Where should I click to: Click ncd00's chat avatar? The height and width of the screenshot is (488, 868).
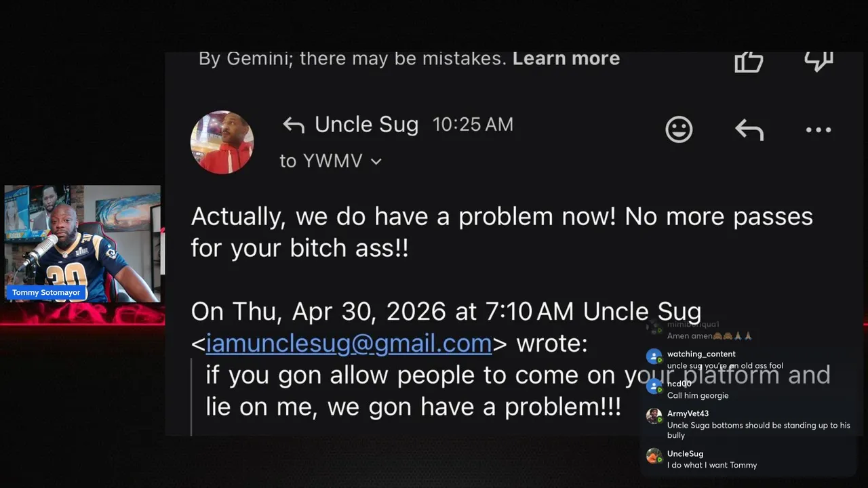[654, 387]
